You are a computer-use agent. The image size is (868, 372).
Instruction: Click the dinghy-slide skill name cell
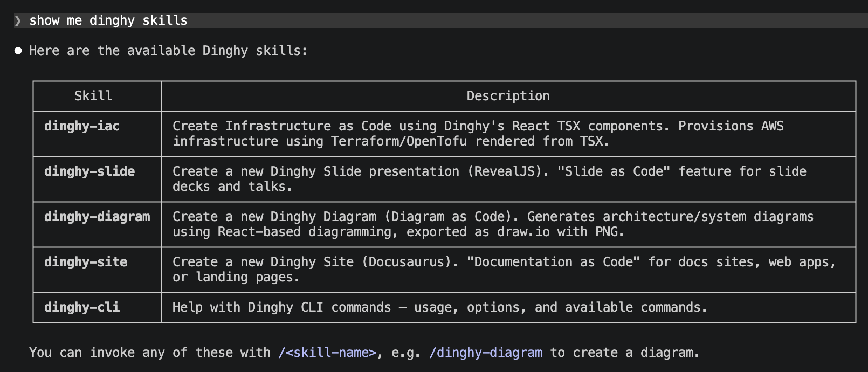point(89,171)
